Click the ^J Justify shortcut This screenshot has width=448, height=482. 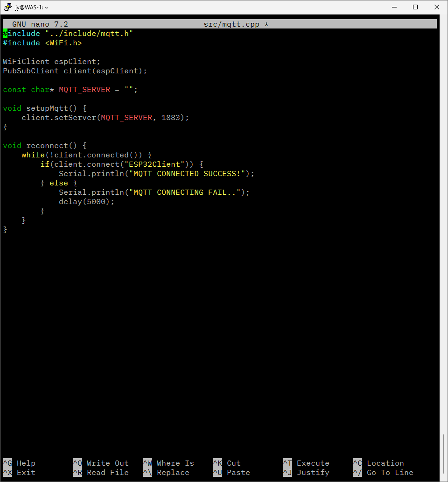[306, 473]
